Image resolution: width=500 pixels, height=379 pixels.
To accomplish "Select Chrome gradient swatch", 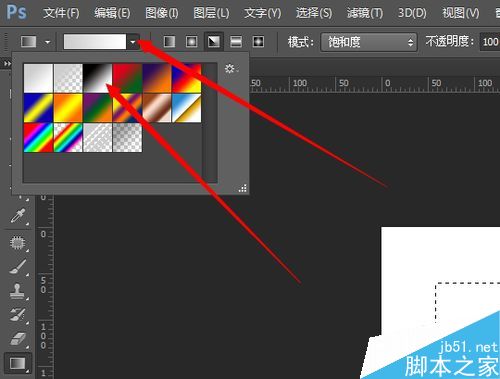I will [x=187, y=108].
